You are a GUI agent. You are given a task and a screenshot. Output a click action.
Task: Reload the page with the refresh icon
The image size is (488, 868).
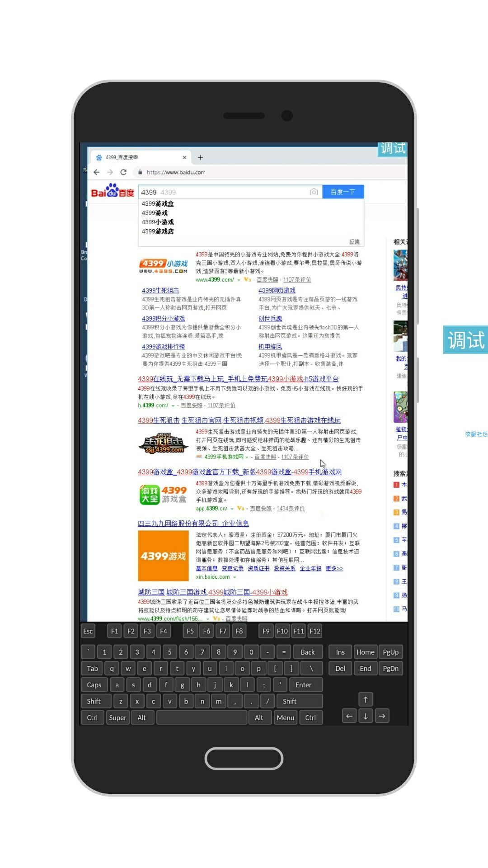(x=123, y=172)
